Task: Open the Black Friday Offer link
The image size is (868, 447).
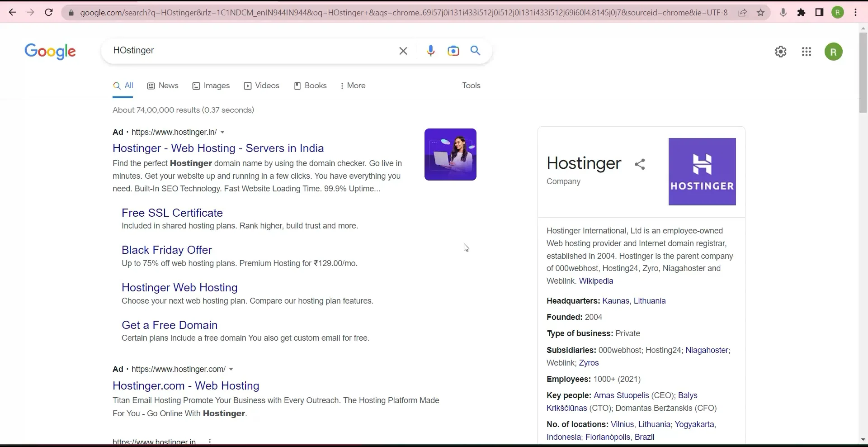Action: pos(166,250)
